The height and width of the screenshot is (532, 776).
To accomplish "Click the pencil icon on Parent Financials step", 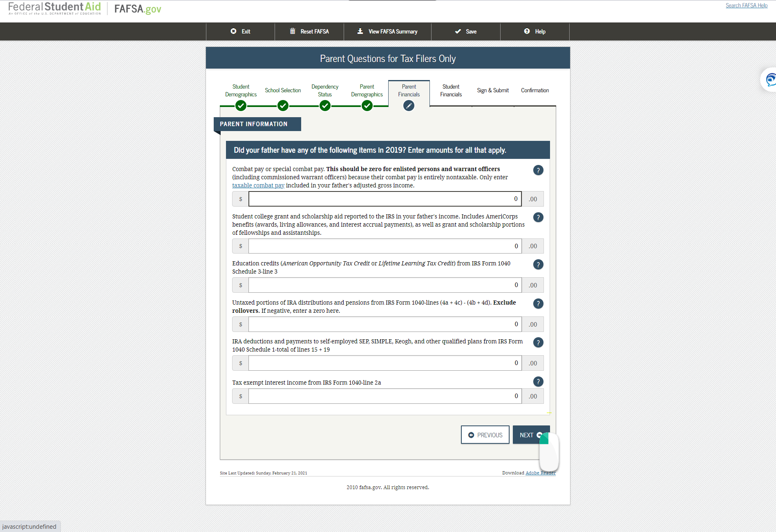I will coord(409,105).
